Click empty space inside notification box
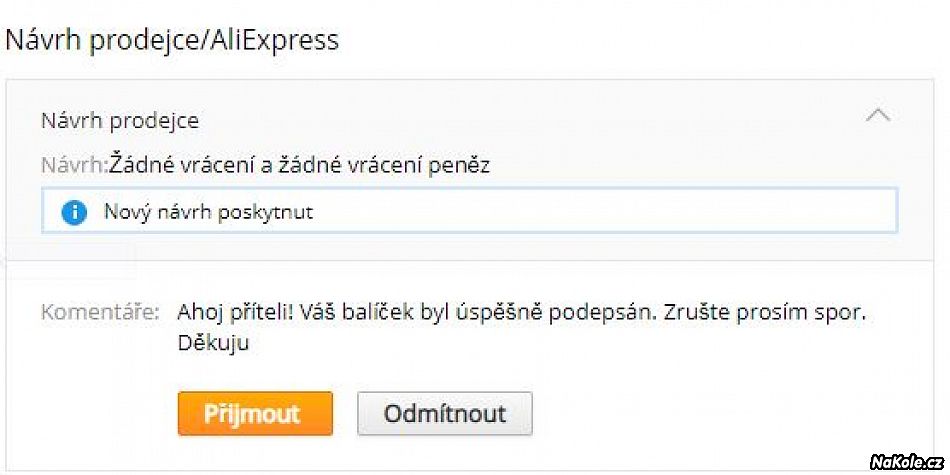This screenshot has width=950, height=475. [x=600, y=212]
